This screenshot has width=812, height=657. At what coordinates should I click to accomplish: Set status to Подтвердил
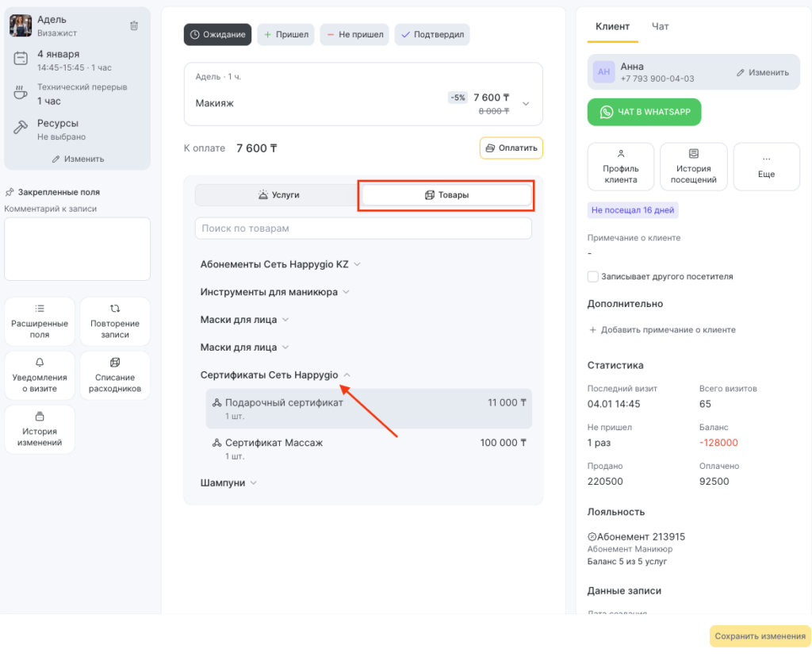tap(432, 35)
